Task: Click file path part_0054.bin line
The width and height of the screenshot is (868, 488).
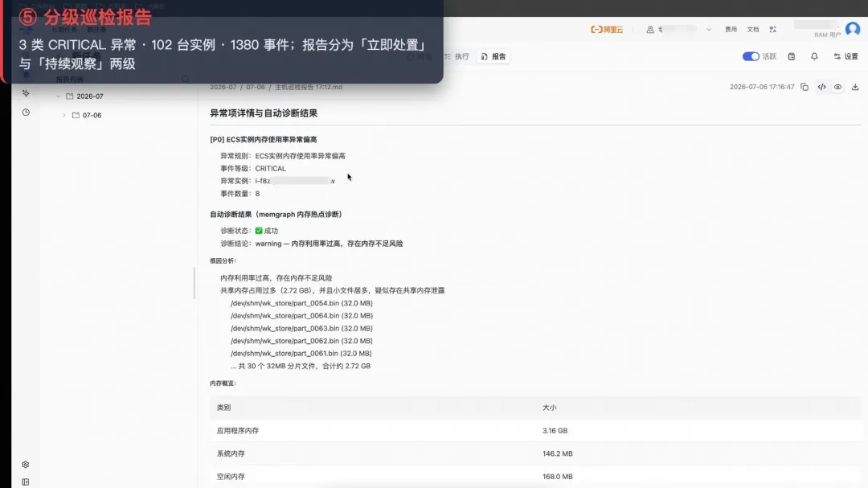Action: pos(301,303)
